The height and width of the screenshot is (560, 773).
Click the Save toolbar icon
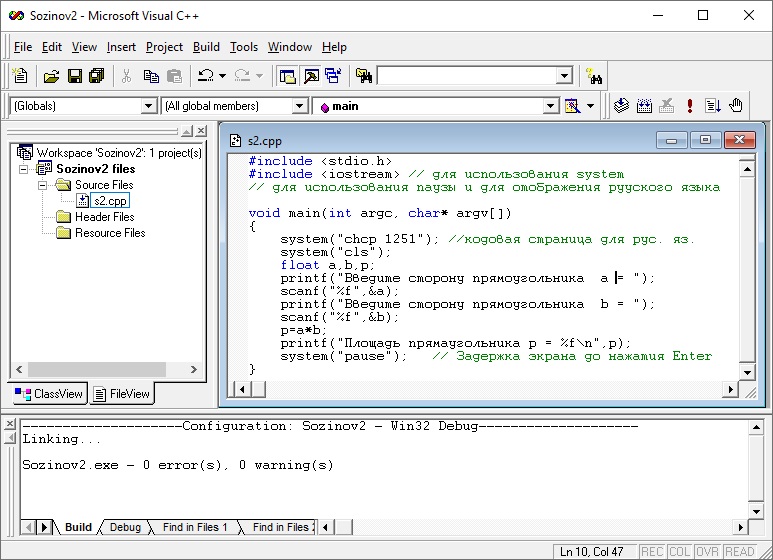pyautogui.click(x=75, y=76)
